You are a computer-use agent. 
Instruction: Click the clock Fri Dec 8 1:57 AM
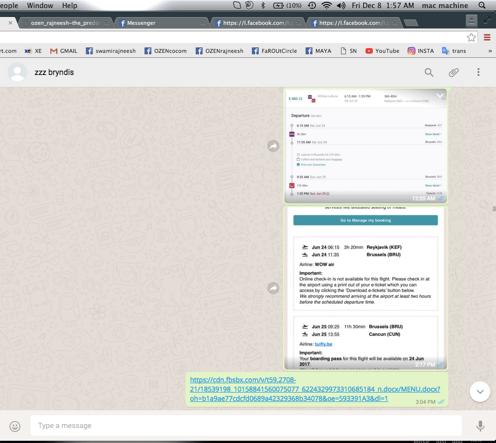pos(383,5)
